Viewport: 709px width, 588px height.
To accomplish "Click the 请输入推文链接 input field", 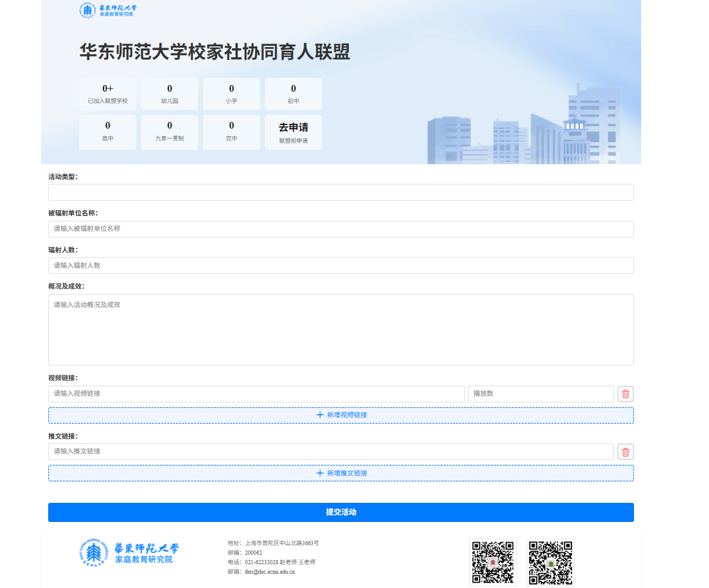I will (x=330, y=452).
